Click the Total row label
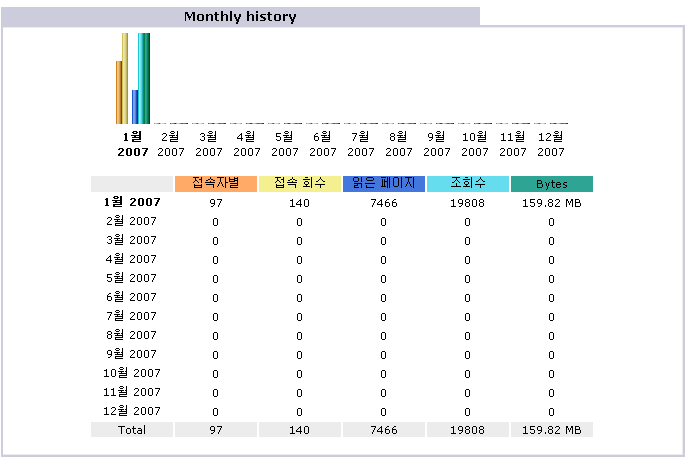This screenshot has width=686, height=462. click(x=132, y=430)
